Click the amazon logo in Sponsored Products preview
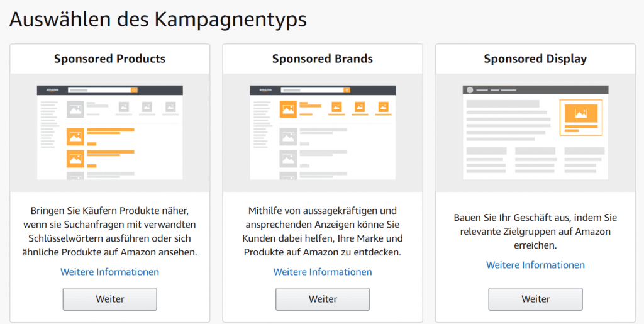The image size is (644, 324). tap(53, 91)
